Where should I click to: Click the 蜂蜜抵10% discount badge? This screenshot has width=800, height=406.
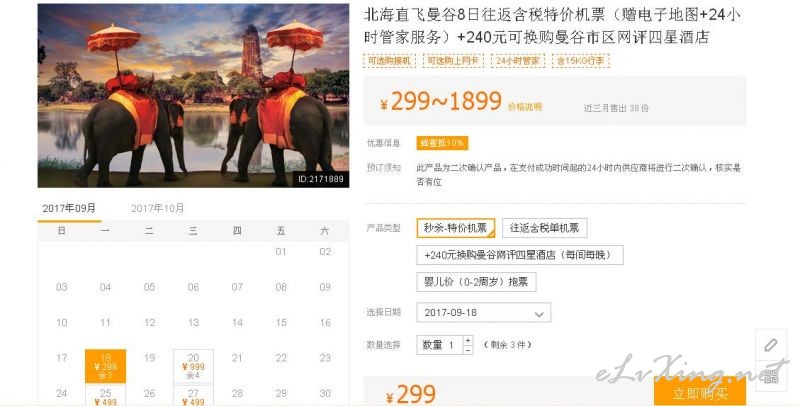click(442, 143)
